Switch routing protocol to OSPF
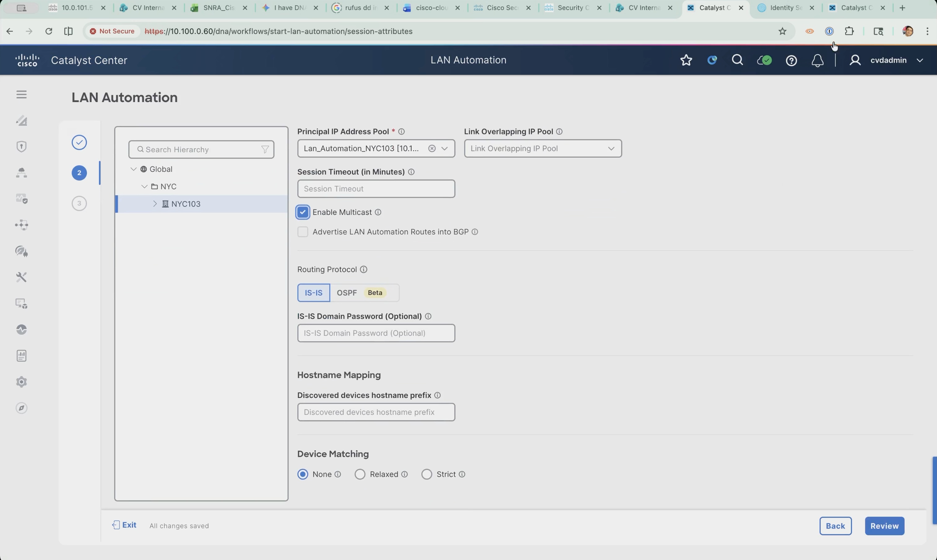 (364, 293)
